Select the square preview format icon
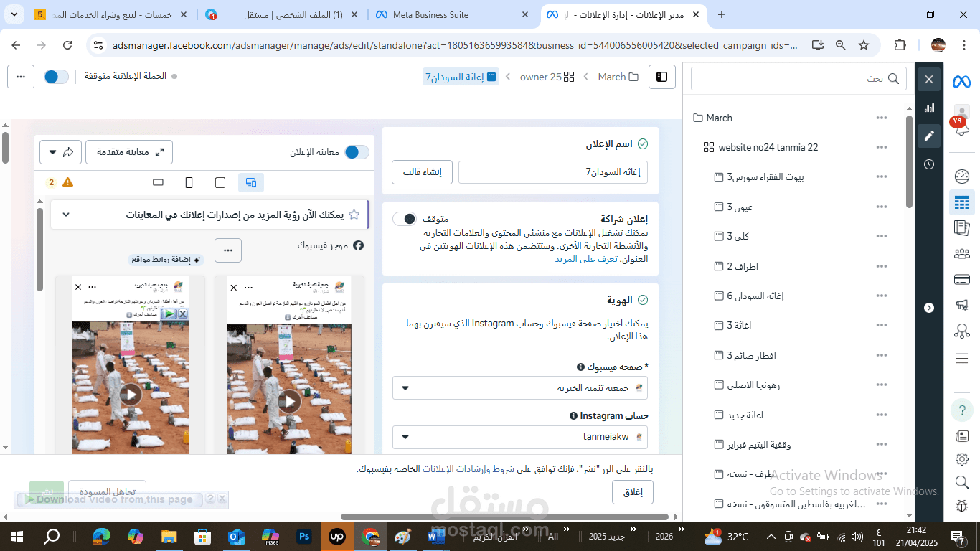980x551 pixels. (x=220, y=182)
